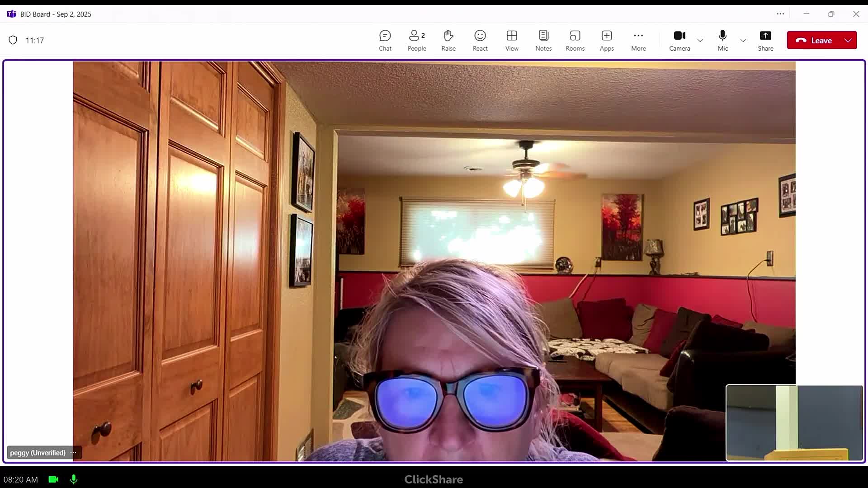Leave the meeting
Screen dimensions: 868x488
[814, 40]
